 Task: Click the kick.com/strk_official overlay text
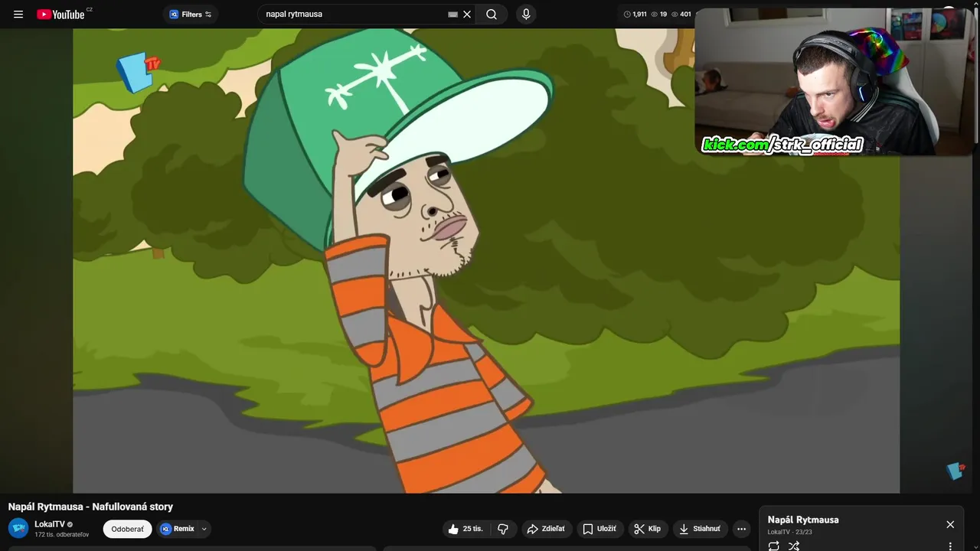tap(782, 145)
